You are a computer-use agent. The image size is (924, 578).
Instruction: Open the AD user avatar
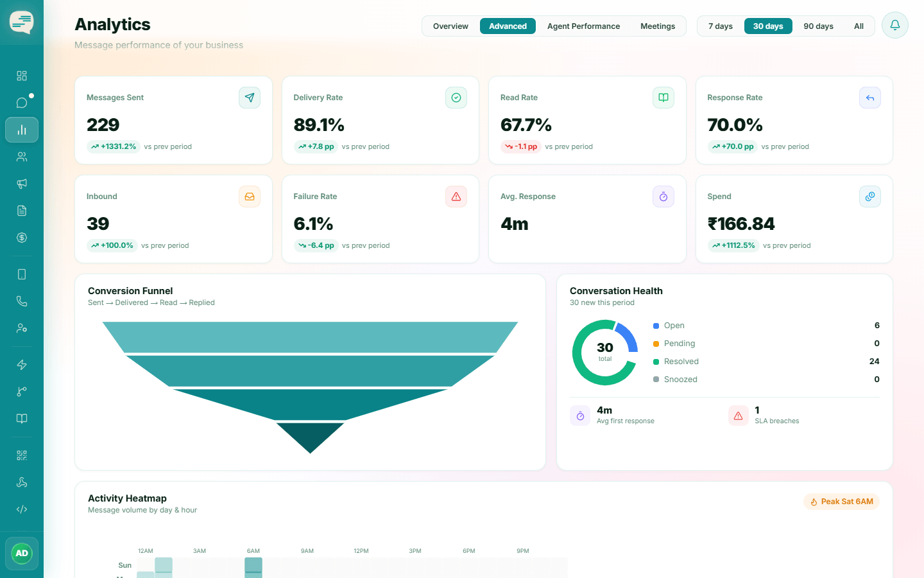click(22, 553)
